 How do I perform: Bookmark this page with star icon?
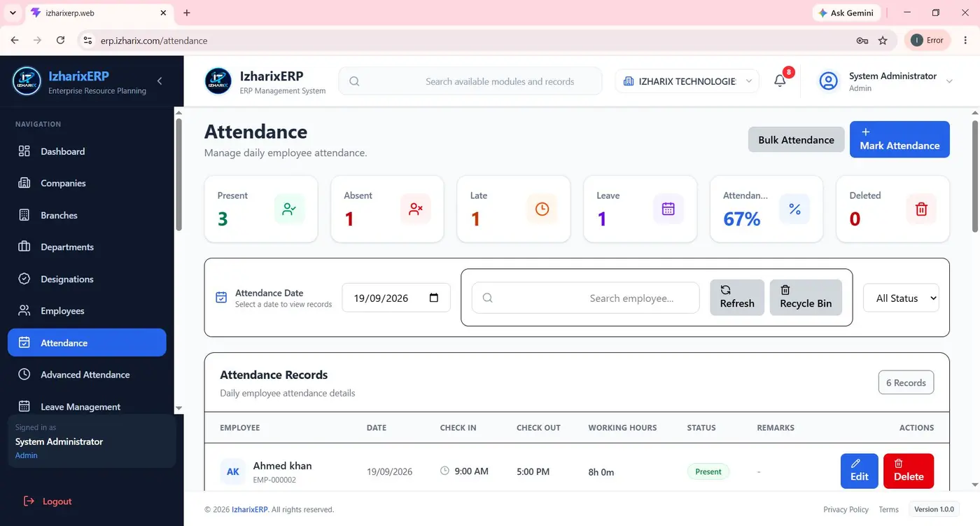coord(883,41)
